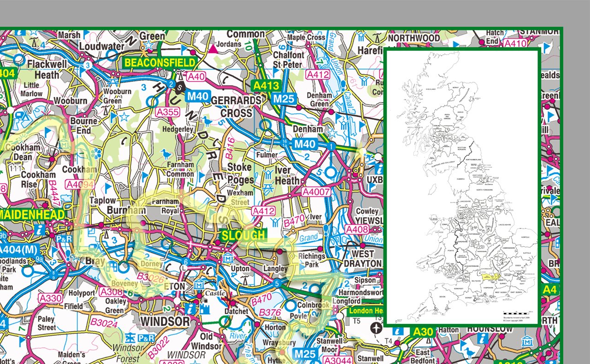Click the Burnham label
Image resolution: width=590 pixels, height=364 pixels.
point(126,210)
